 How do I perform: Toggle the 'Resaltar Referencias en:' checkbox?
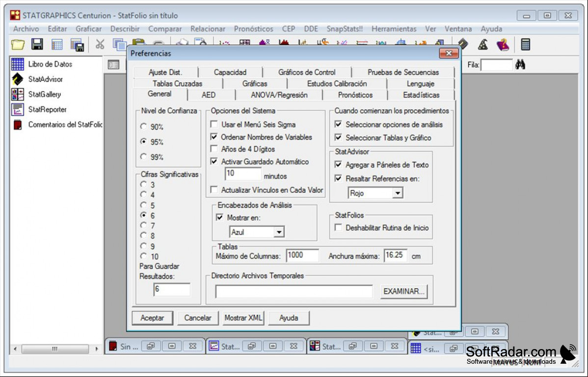tap(338, 178)
